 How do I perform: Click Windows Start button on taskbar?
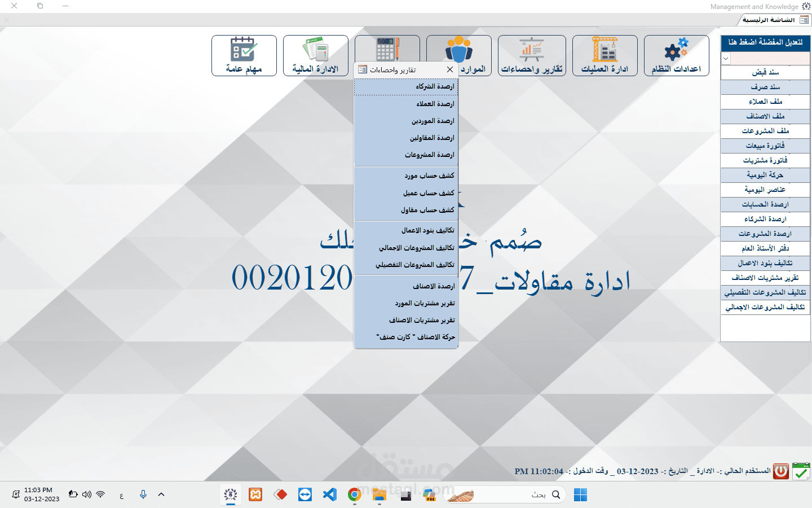580,495
